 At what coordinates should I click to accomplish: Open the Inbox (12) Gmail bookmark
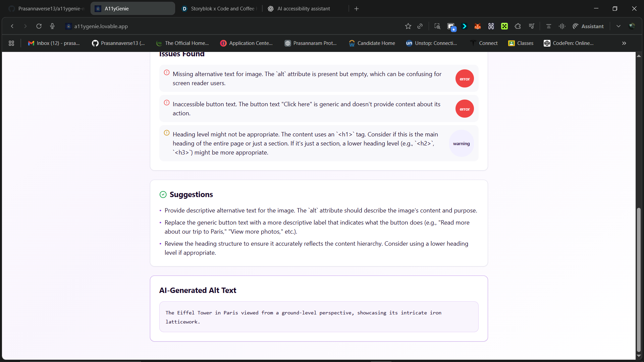[54, 43]
